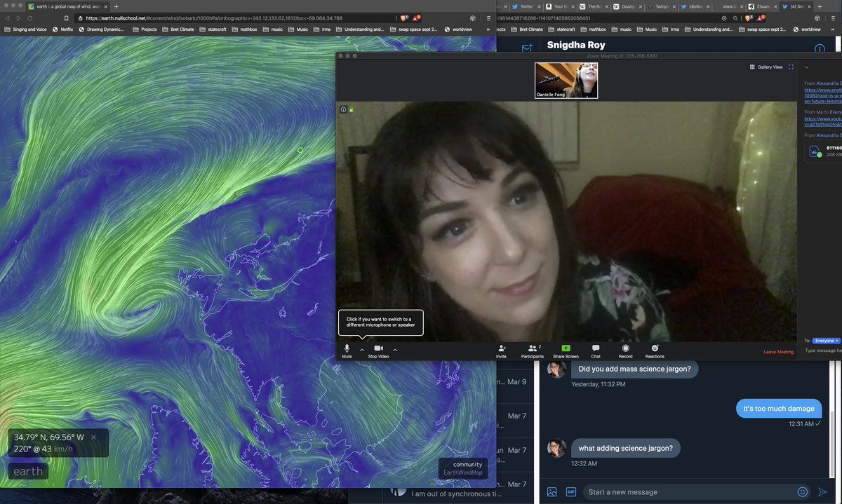Enter Zoom full screen mode
Screen dimensions: 842x504
point(791,67)
